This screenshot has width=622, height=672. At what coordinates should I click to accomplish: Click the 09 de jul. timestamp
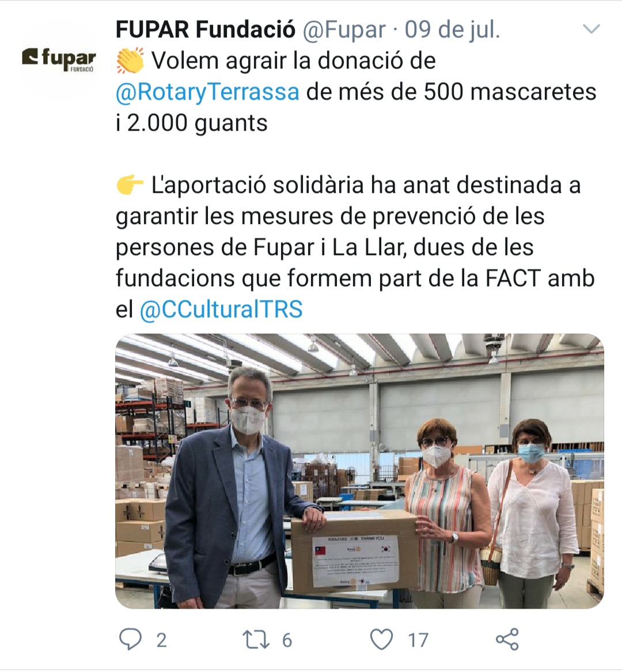point(452,29)
